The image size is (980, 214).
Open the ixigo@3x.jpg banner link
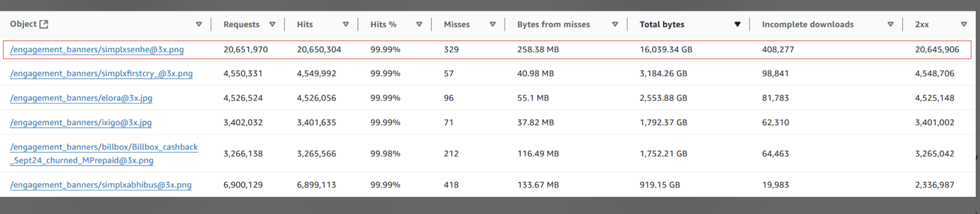(81, 123)
